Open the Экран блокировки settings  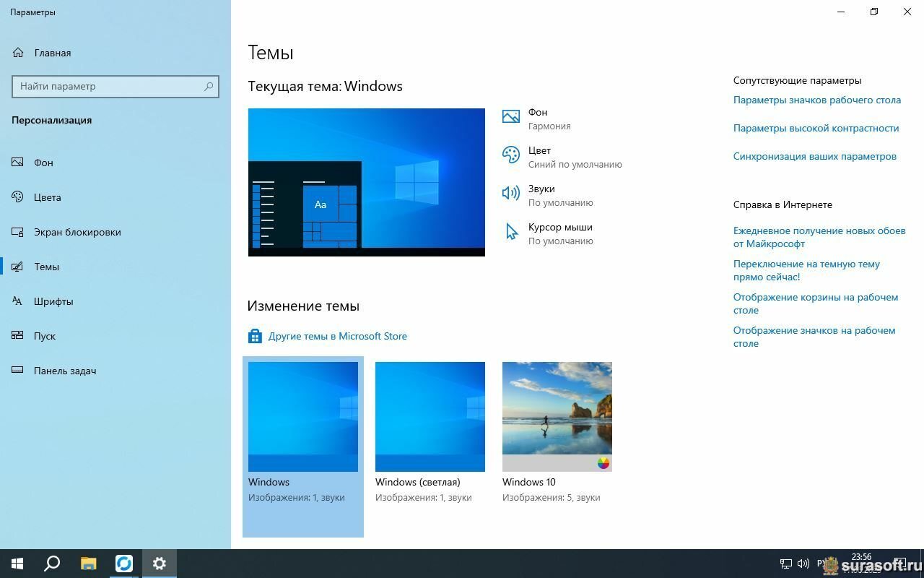click(x=115, y=232)
